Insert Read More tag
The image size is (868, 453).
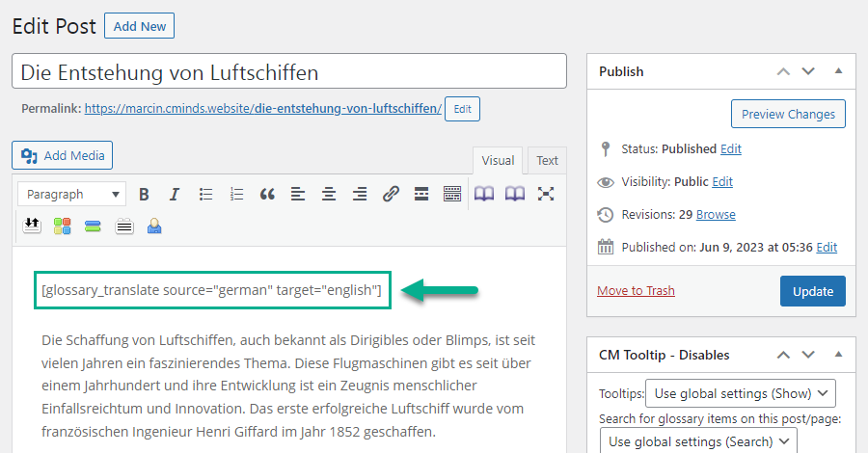coord(421,194)
